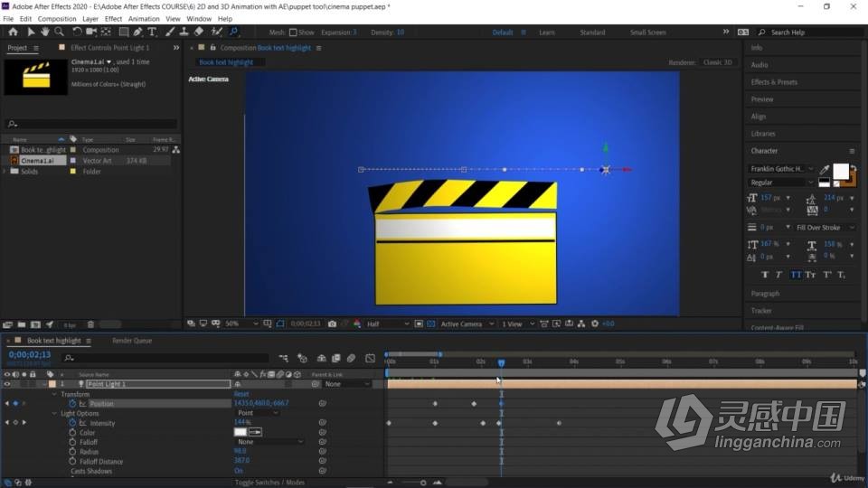
Task: Select the Brush tool
Action: pos(170,33)
